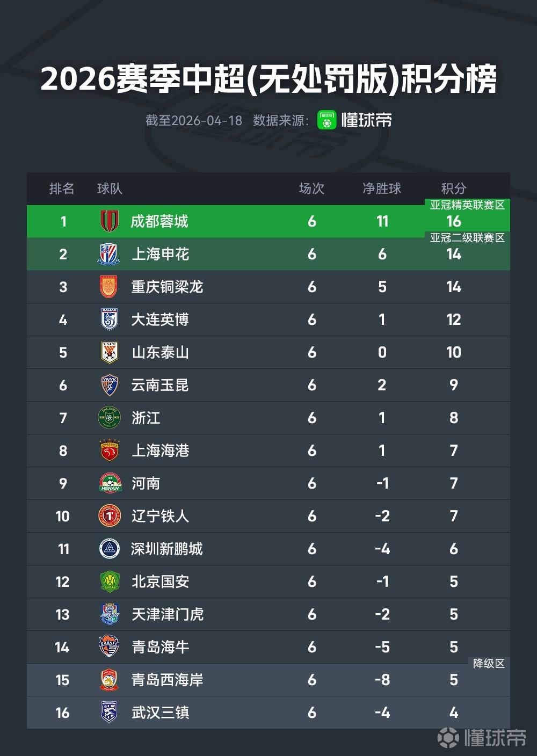Click the 大连英博 team logo
The image size is (537, 756).
pyautogui.click(x=109, y=319)
